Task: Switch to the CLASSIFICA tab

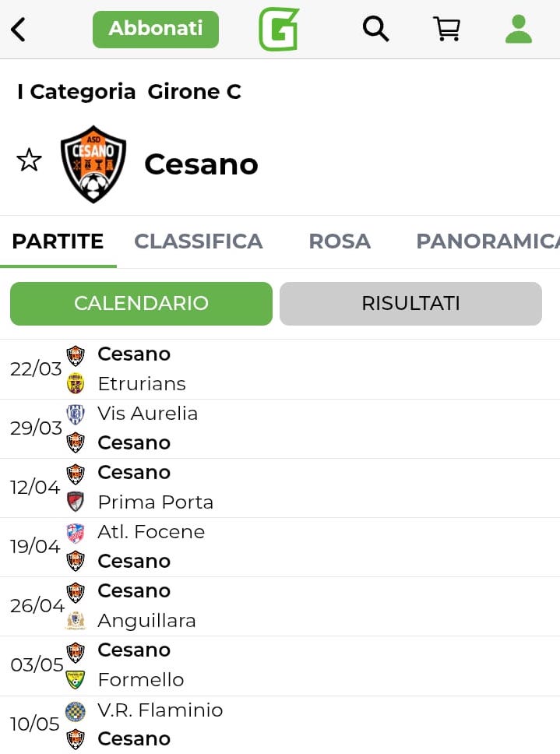Action: tap(199, 241)
